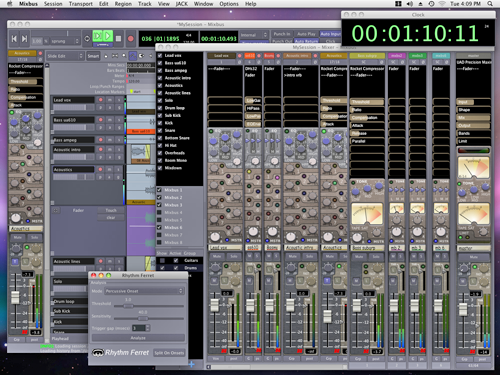Arm the global transport record button
The width and height of the screenshot is (500, 375).
[x=131, y=39]
